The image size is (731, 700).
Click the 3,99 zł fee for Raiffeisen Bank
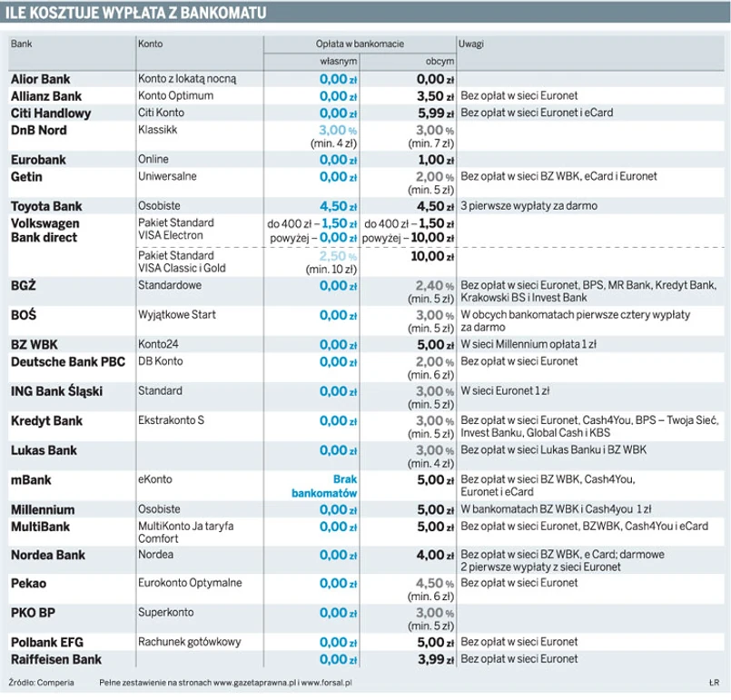[430, 659]
